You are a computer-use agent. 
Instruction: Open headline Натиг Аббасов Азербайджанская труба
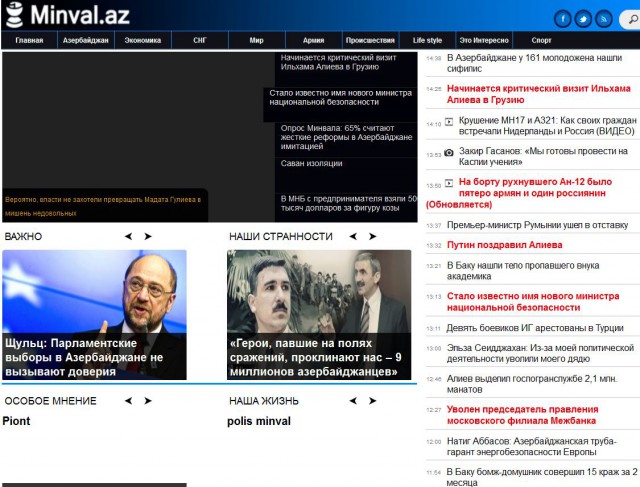click(531, 447)
